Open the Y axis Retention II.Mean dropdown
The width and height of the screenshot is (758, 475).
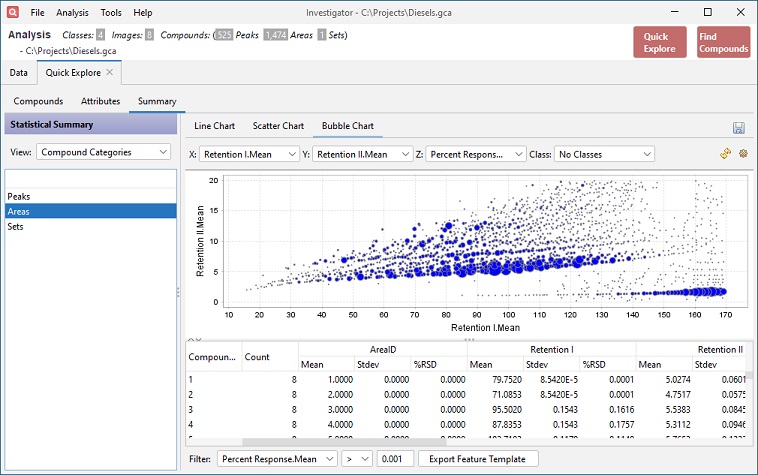click(x=363, y=154)
